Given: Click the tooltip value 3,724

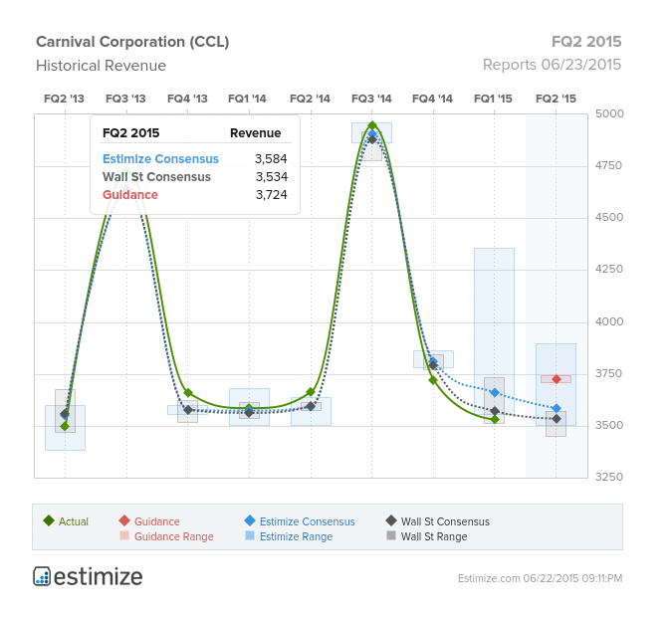Looking at the screenshot, I should pyautogui.click(x=272, y=195).
